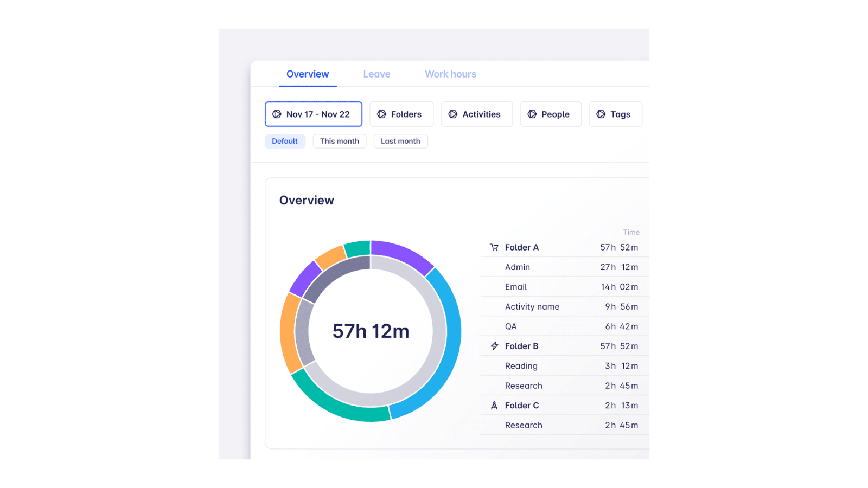The width and height of the screenshot is (868, 488).
Task: Click the tag icon in Tags button
Action: (x=601, y=114)
